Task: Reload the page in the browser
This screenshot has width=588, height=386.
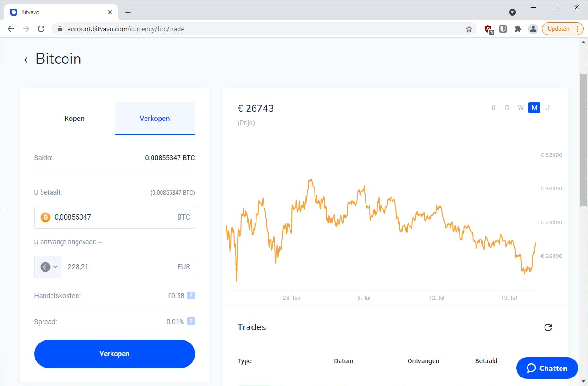Action: coord(41,29)
